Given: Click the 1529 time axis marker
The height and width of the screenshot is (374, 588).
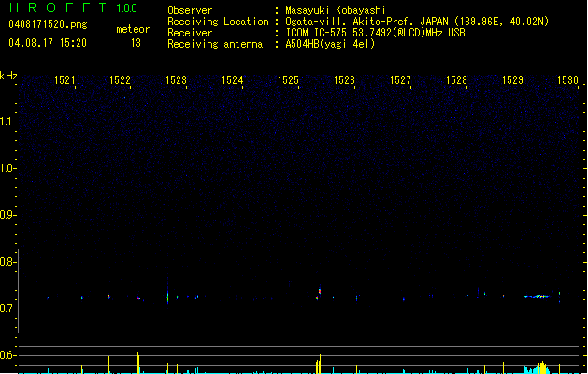Looking at the screenshot, I should tap(512, 80).
